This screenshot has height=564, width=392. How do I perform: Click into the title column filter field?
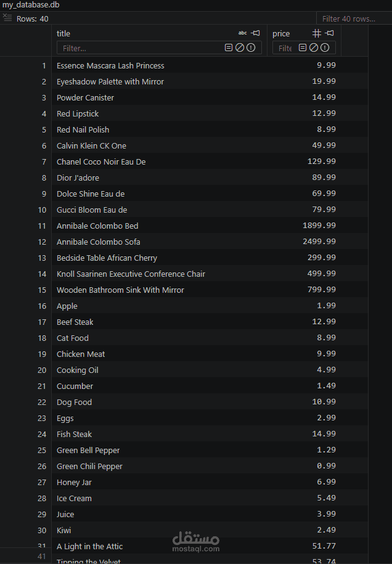coord(142,48)
